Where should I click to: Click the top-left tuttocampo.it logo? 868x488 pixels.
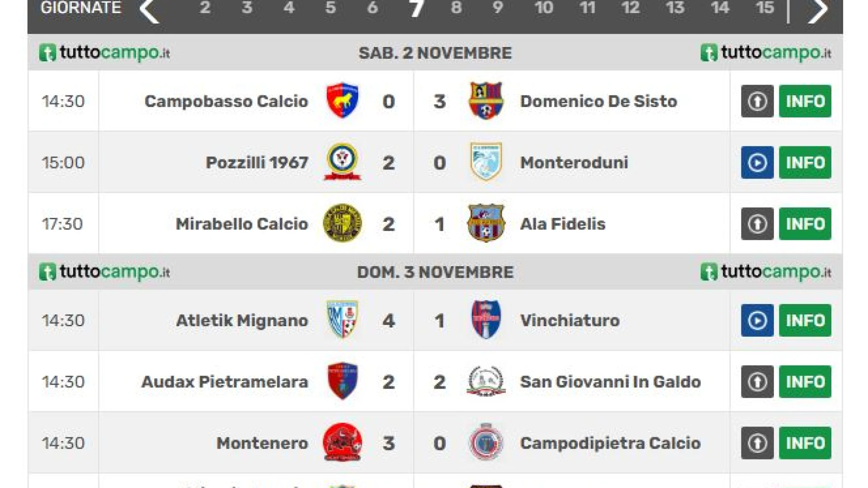[x=104, y=53]
